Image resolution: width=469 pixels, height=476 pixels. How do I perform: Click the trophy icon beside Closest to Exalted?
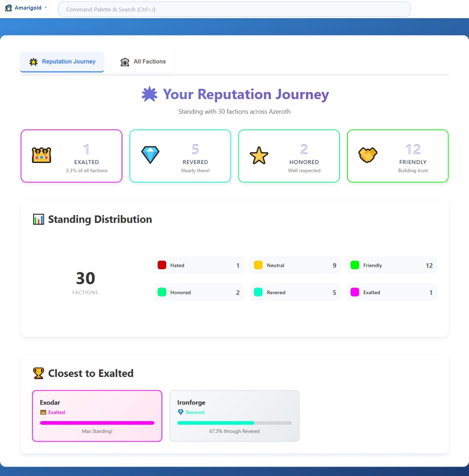pyautogui.click(x=38, y=373)
